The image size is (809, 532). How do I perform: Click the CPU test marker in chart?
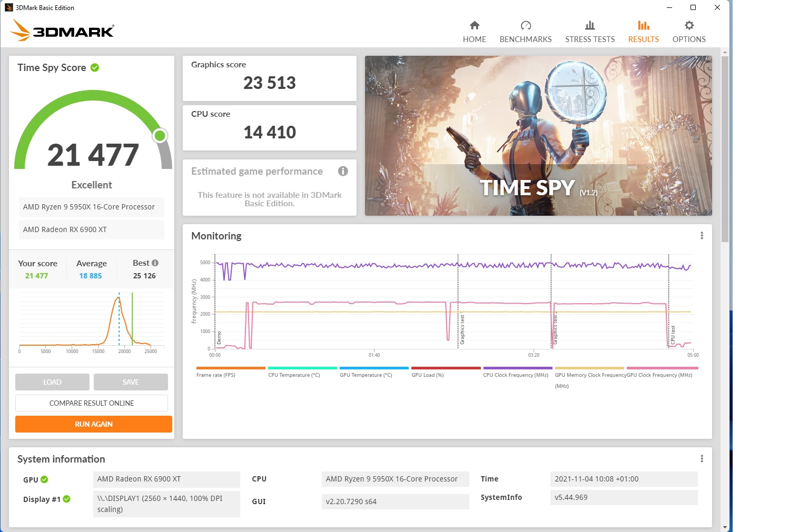point(673,335)
